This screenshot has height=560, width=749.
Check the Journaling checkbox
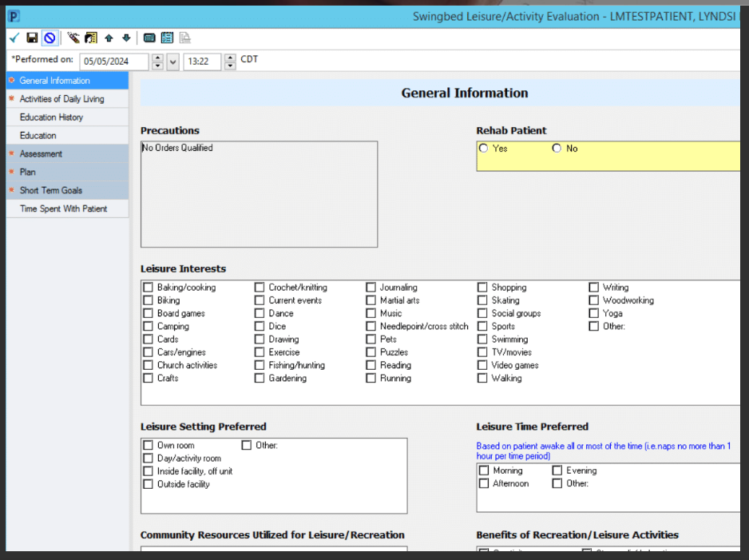(x=371, y=287)
